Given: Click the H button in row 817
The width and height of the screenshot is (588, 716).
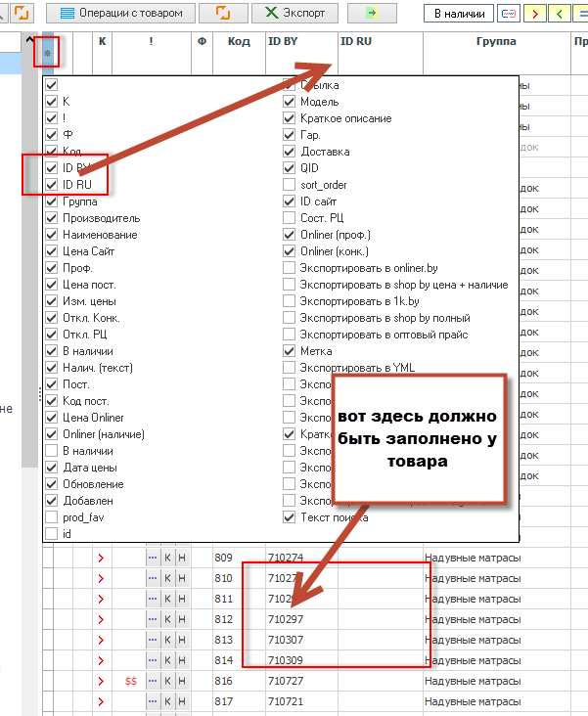Looking at the screenshot, I should point(182,701).
